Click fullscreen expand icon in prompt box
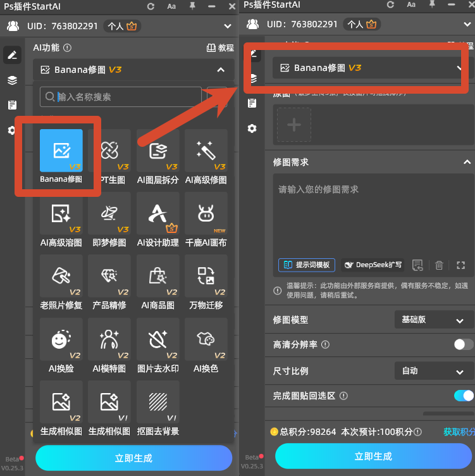 pyautogui.click(x=460, y=265)
